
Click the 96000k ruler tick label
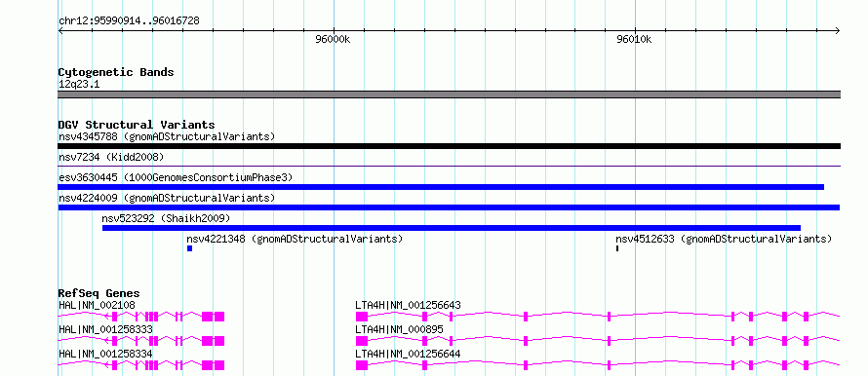[x=333, y=39]
